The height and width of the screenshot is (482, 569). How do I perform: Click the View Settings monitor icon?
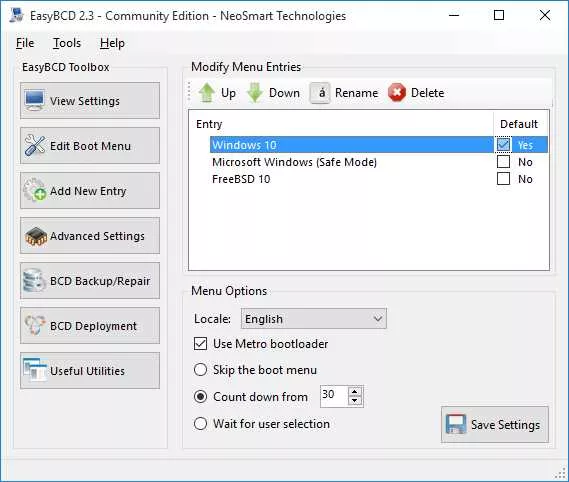[x=35, y=100]
